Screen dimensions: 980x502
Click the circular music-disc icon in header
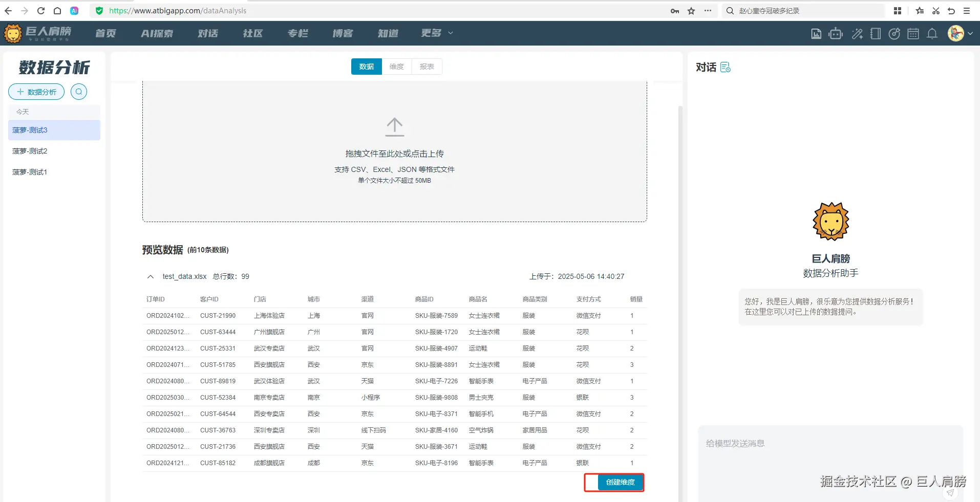[894, 34]
